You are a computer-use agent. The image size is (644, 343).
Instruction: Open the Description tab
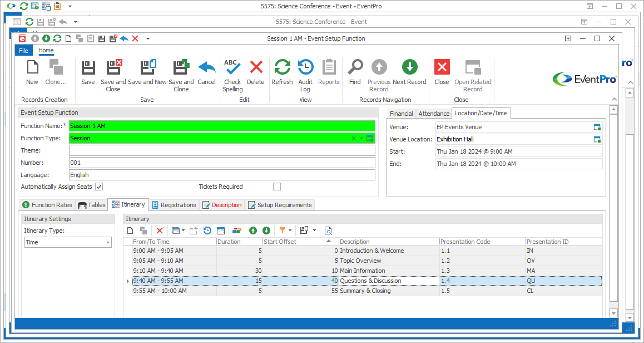coord(222,205)
